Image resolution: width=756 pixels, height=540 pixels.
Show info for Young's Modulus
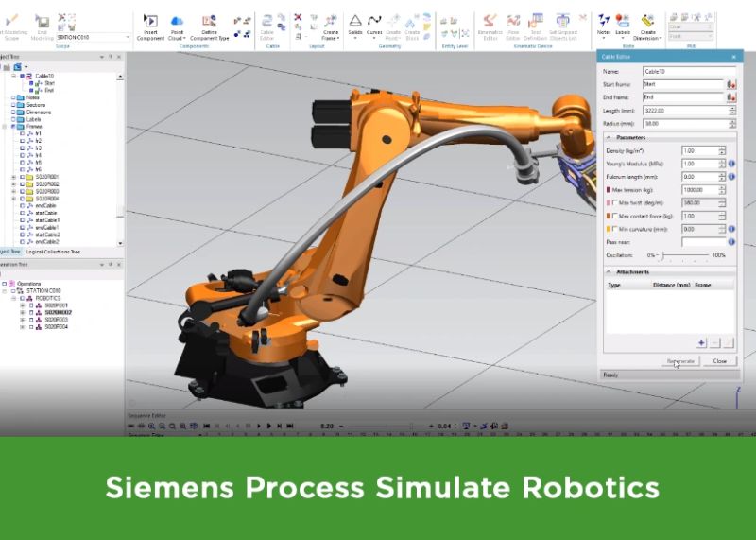pyautogui.click(x=731, y=164)
